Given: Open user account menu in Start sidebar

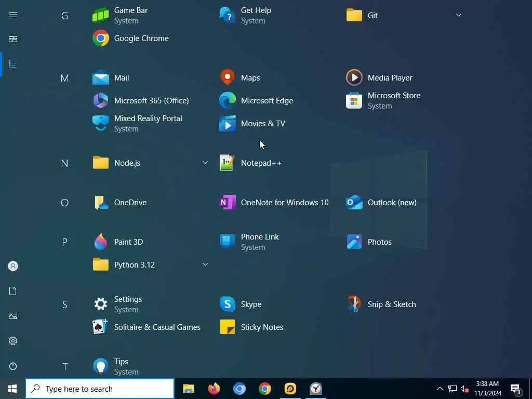Looking at the screenshot, I should pos(13,266).
